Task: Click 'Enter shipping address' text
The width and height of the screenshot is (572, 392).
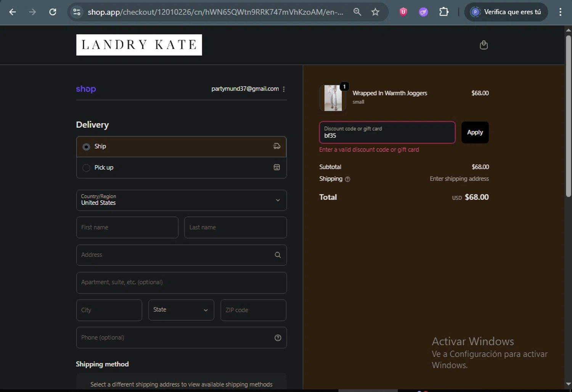Action: pyautogui.click(x=459, y=178)
